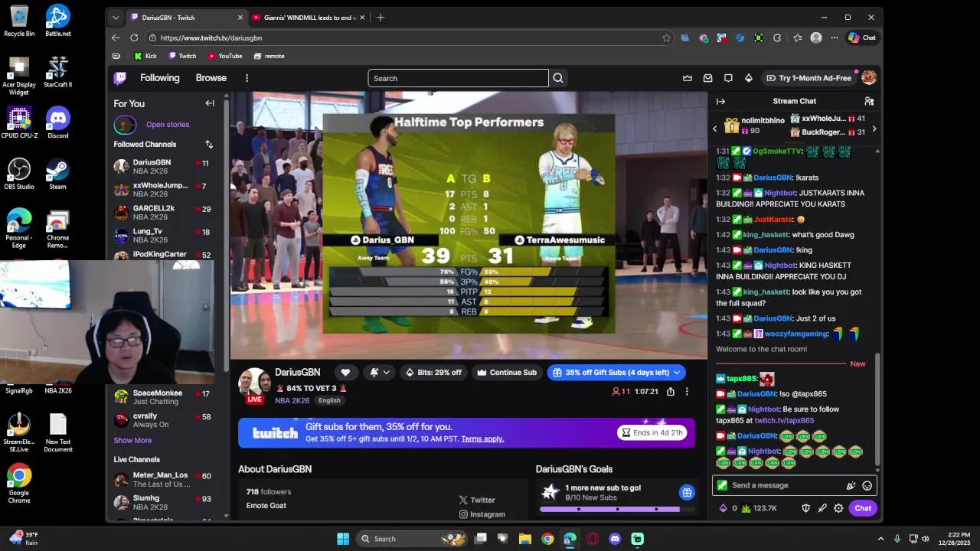Click the search magnifier button on Twitch

(x=558, y=78)
